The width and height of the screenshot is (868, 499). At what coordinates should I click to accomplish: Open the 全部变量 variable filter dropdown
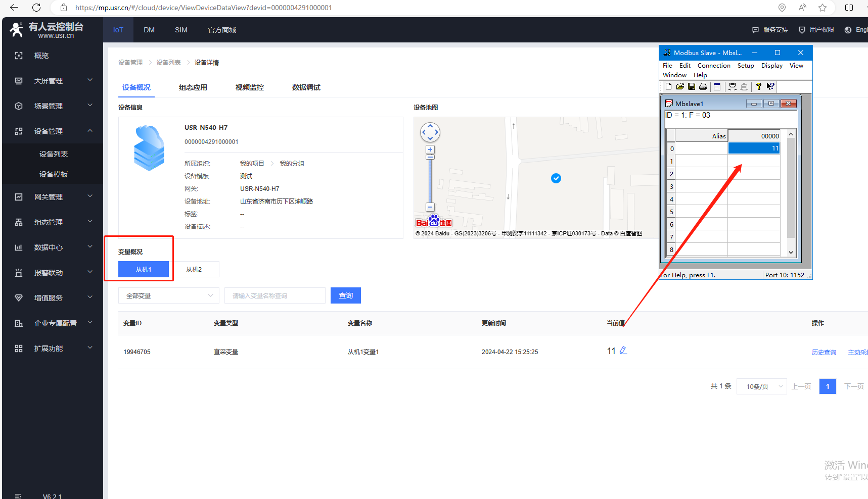pyautogui.click(x=169, y=295)
